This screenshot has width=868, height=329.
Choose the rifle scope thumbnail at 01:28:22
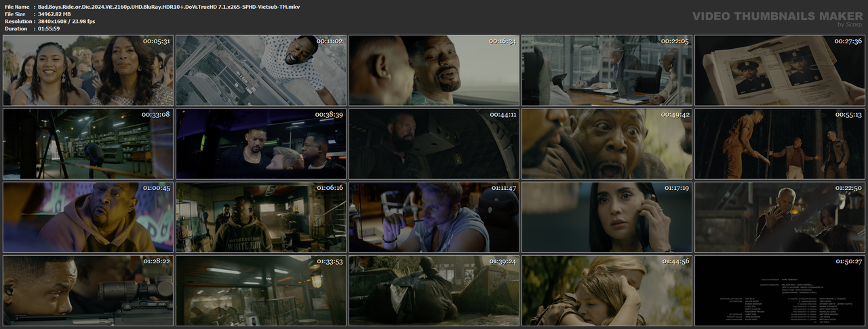[x=88, y=290]
